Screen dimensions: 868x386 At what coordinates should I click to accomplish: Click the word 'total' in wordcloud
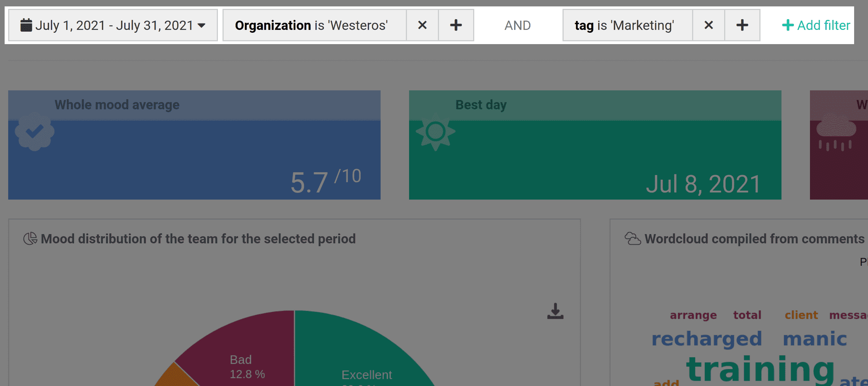(747, 315)
